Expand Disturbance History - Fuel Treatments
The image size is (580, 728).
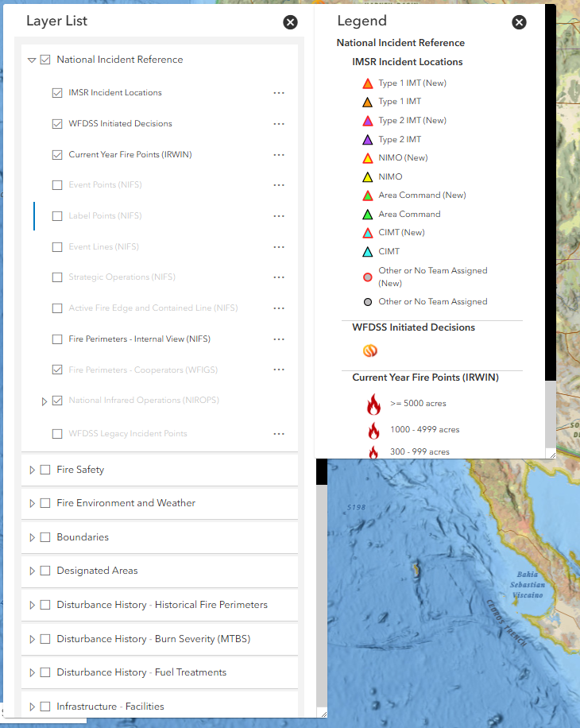click(32, 672)
